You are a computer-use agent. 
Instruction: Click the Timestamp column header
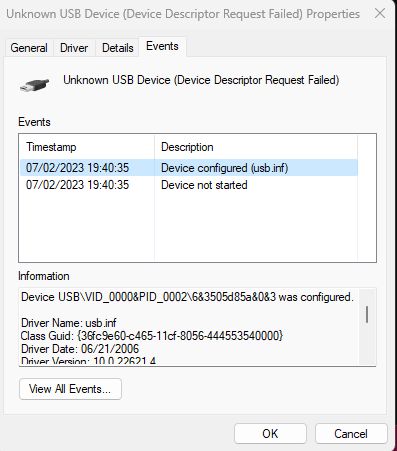click(x=87, y=147)
